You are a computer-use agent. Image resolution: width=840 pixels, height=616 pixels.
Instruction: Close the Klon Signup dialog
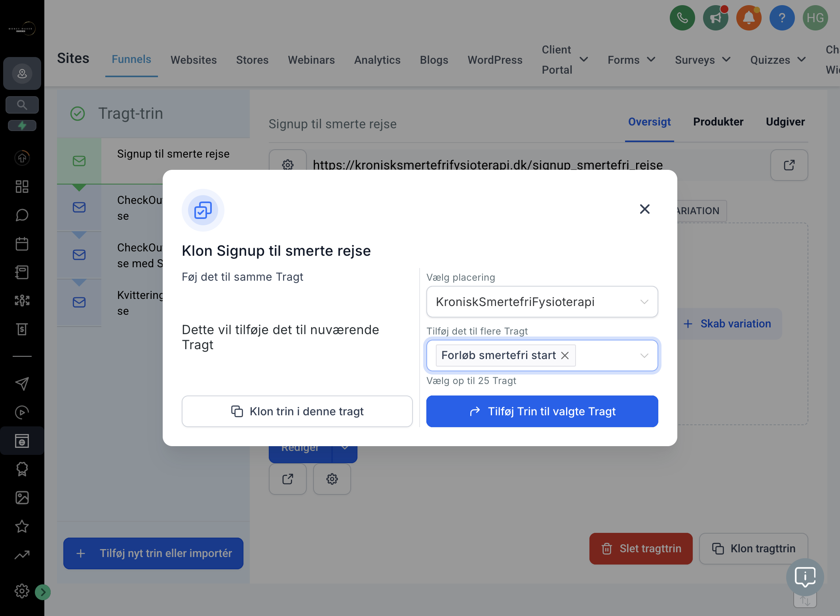click(x=644, y=209)
